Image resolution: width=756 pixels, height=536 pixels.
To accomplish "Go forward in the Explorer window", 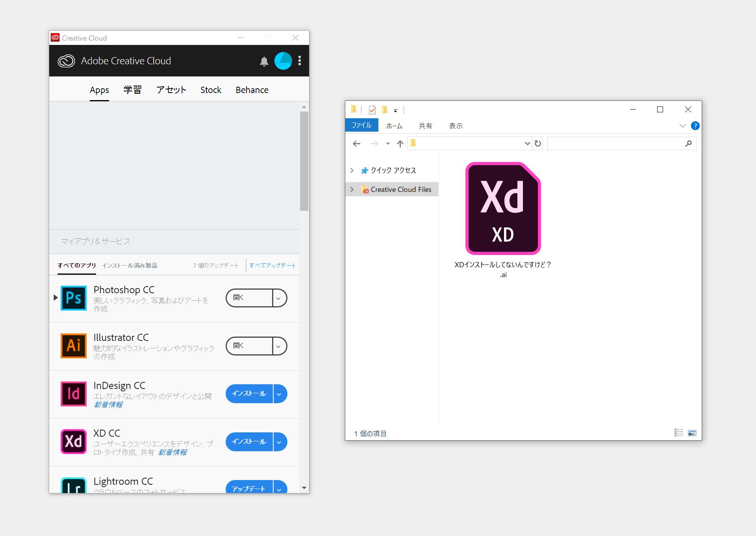I will tap(374, 144).
